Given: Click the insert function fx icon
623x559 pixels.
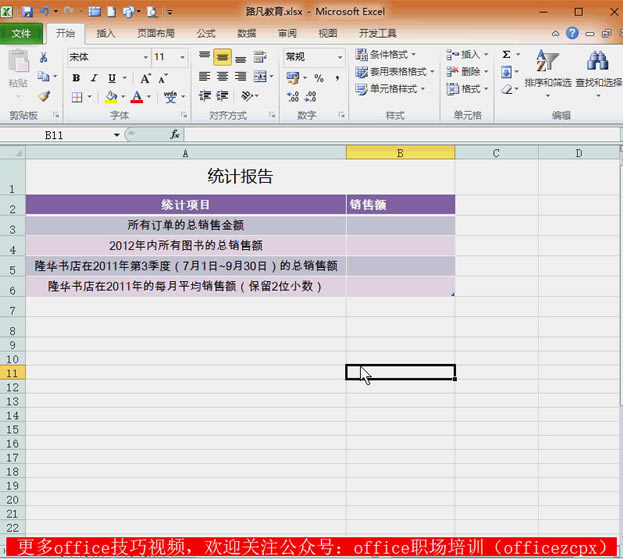Looking at the screenshot, I should [x=175, y=134].
